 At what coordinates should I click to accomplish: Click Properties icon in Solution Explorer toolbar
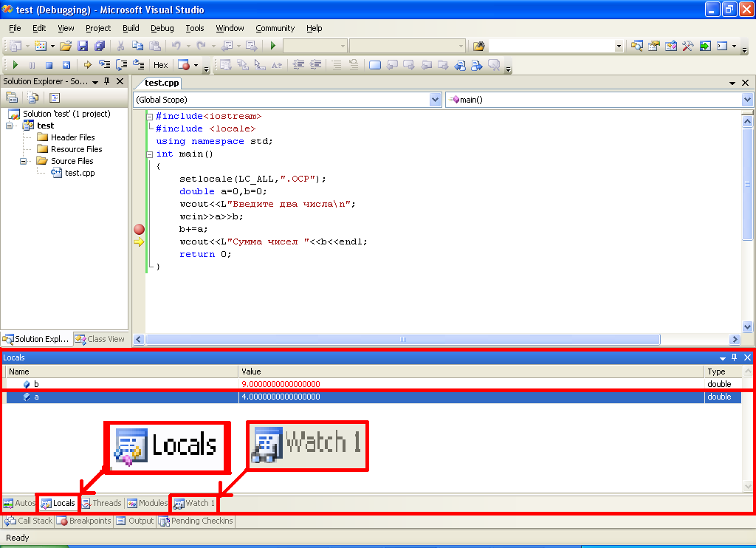[12, 98]
